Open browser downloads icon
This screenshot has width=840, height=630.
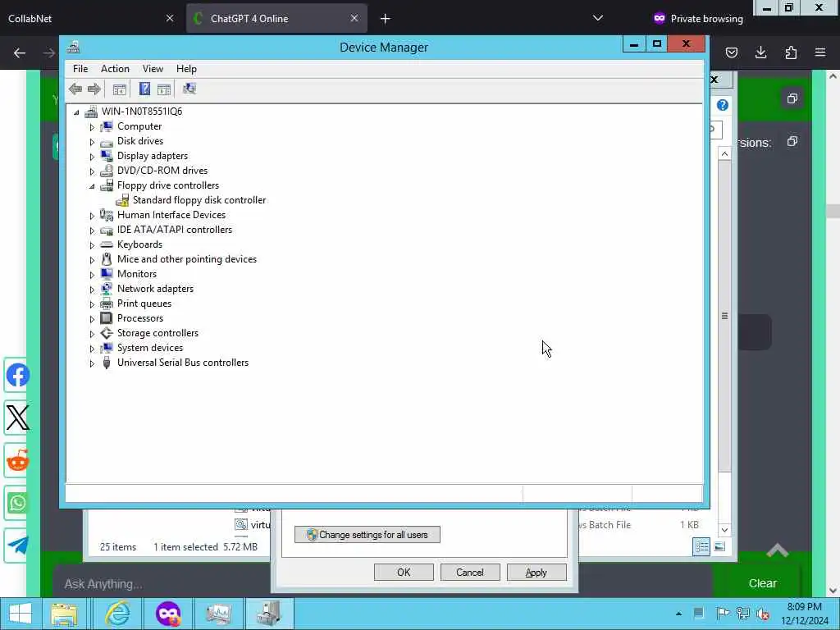(760, 52)
